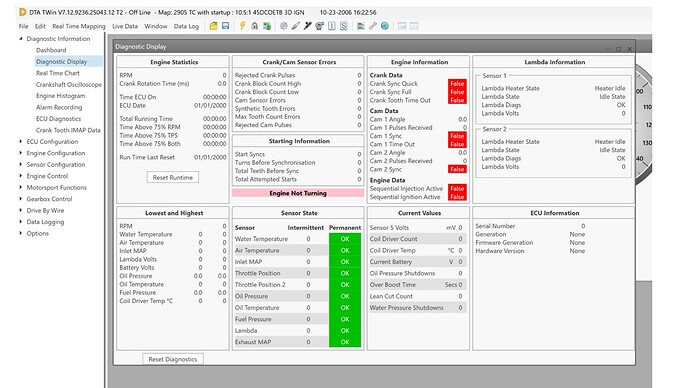Click the boxed letter S toolbar icon
Viewport: 690px width, 388px height.
344,26
